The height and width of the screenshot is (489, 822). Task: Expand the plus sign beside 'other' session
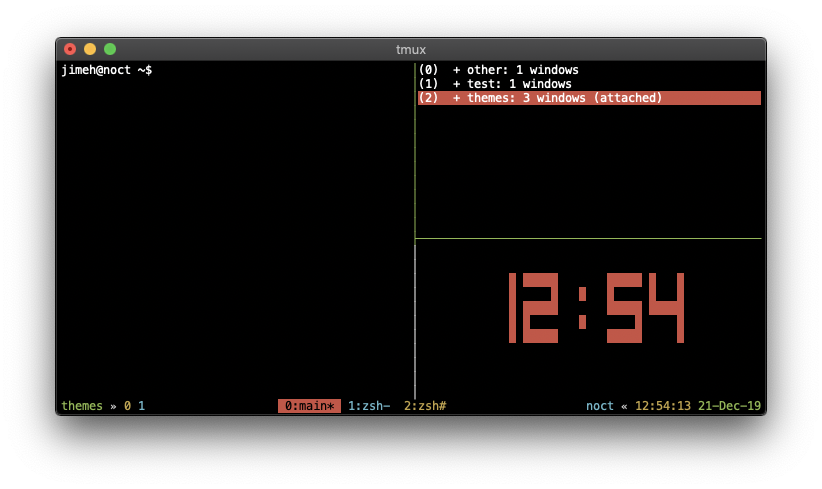[457, 70]
